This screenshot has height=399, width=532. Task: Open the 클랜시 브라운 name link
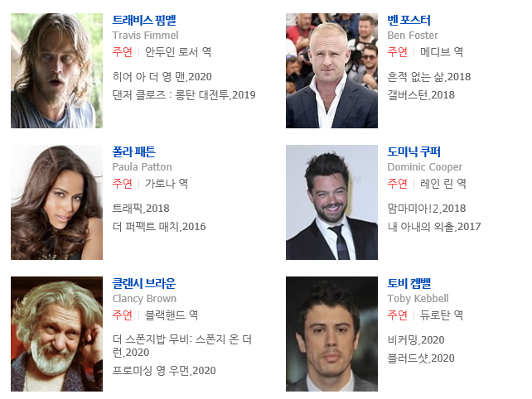coord(144,283)
